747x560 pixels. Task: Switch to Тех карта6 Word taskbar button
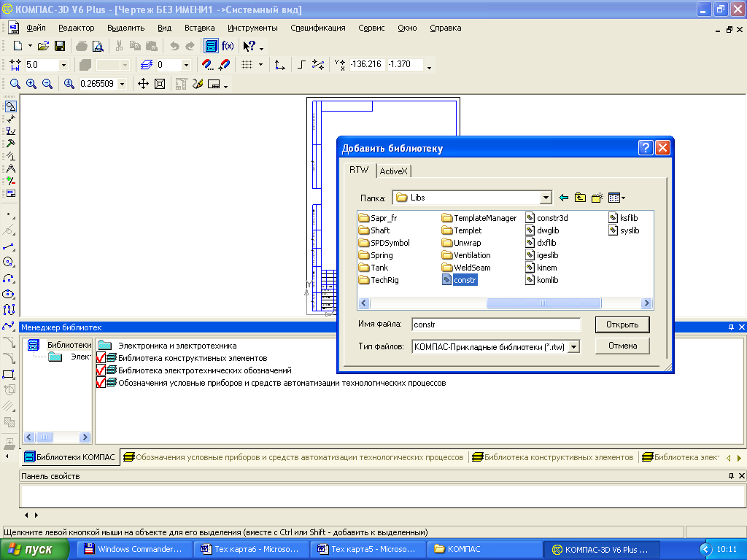pyautogui.click(x=251, y=549)
